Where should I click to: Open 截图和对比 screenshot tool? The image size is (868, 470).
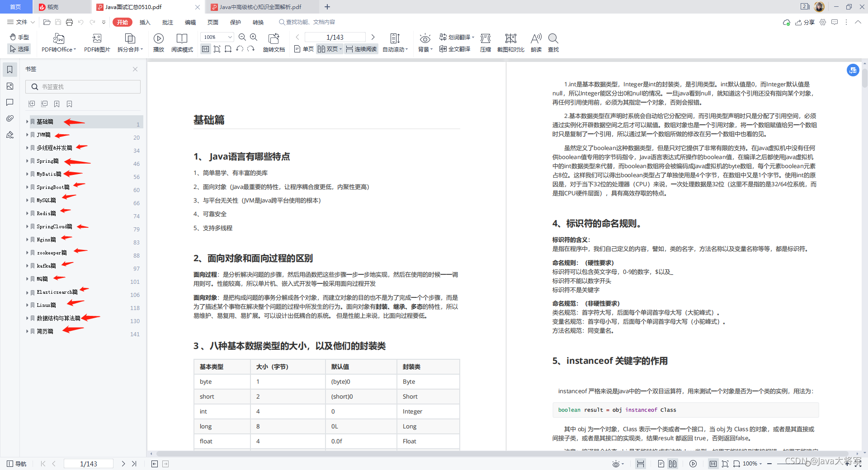click(x=511, y=43)
